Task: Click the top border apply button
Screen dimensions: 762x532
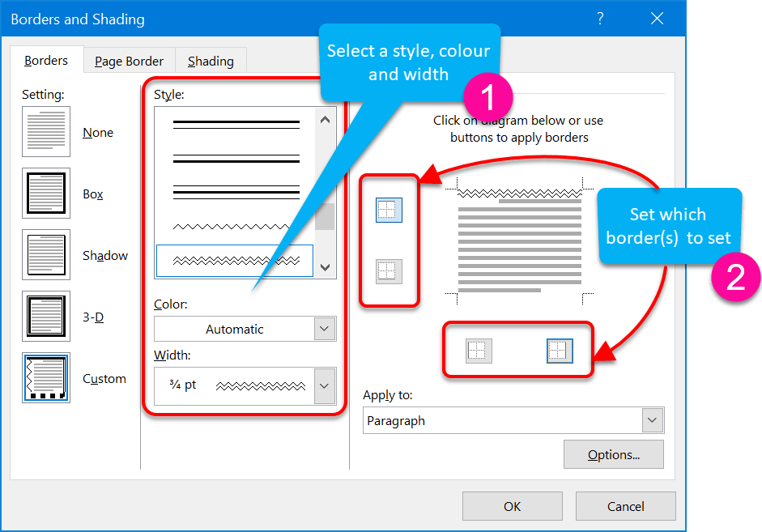Action: pyautogui.click(x=390, y=210)
